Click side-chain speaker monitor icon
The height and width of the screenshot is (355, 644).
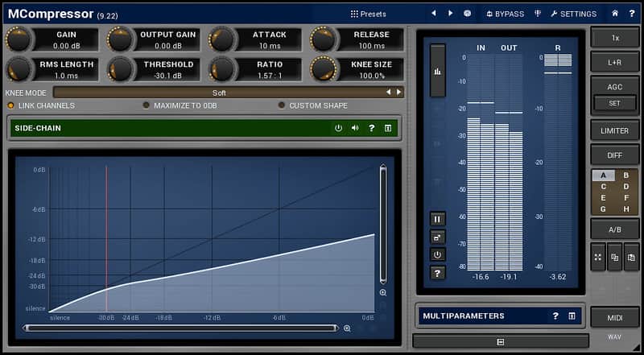coord(355,128)
